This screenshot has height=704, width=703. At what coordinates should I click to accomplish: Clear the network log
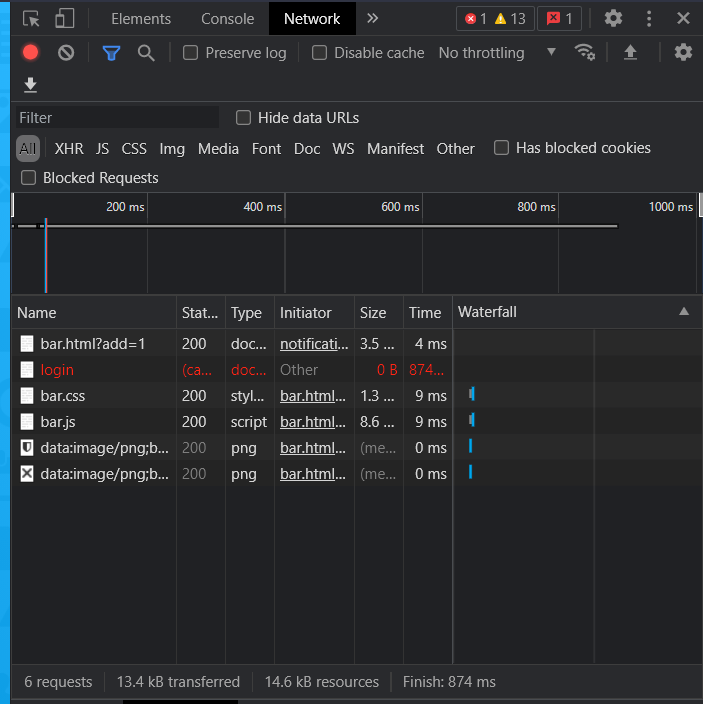pyautogui.click(x=66, y=53)
